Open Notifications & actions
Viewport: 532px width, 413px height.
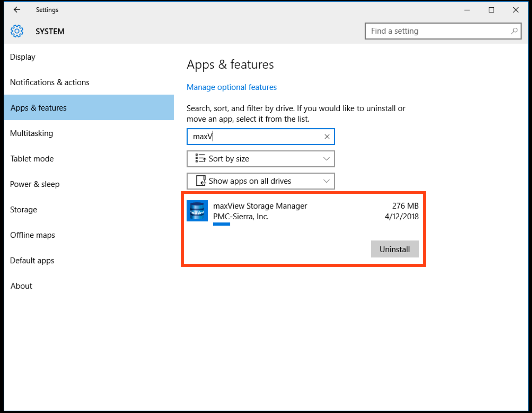89,82
